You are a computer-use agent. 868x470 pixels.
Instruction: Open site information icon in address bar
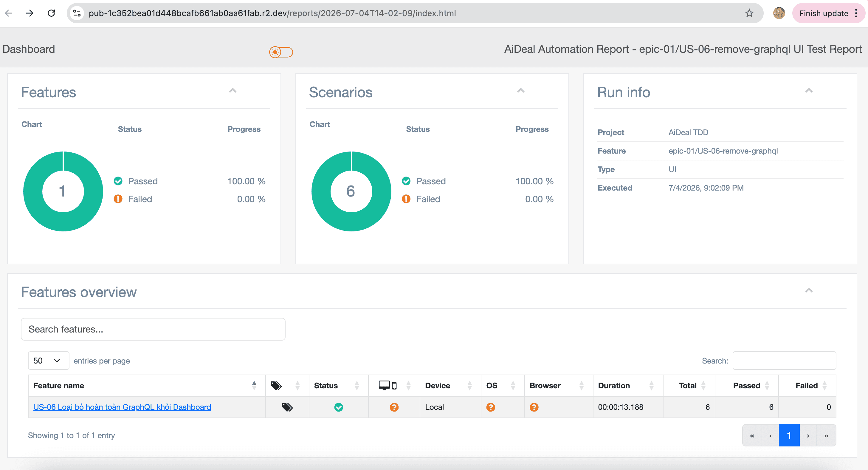tap(77, 13)
